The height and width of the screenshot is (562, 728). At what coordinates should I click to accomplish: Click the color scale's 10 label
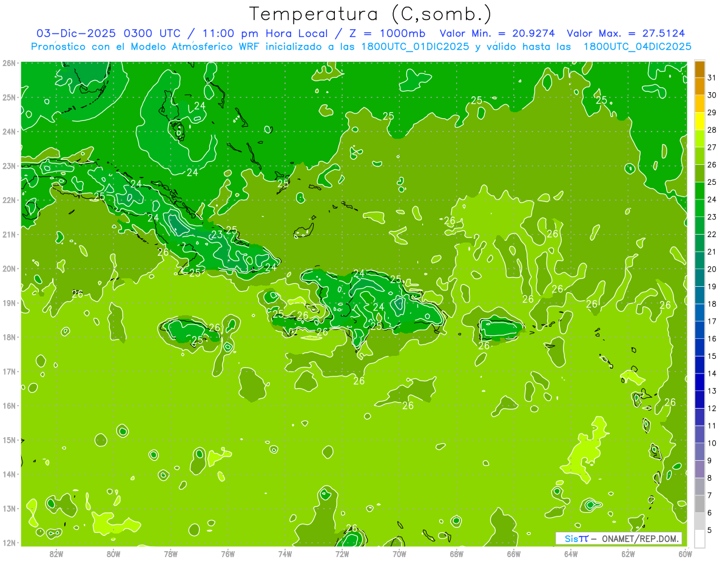pos(712,443)
